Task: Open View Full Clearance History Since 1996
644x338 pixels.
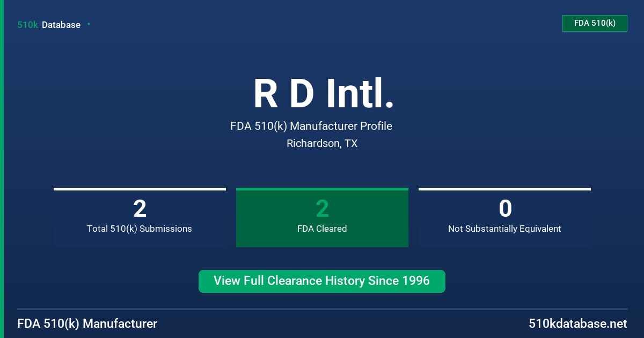Action: pyautogui.click(x=322, y=281)
